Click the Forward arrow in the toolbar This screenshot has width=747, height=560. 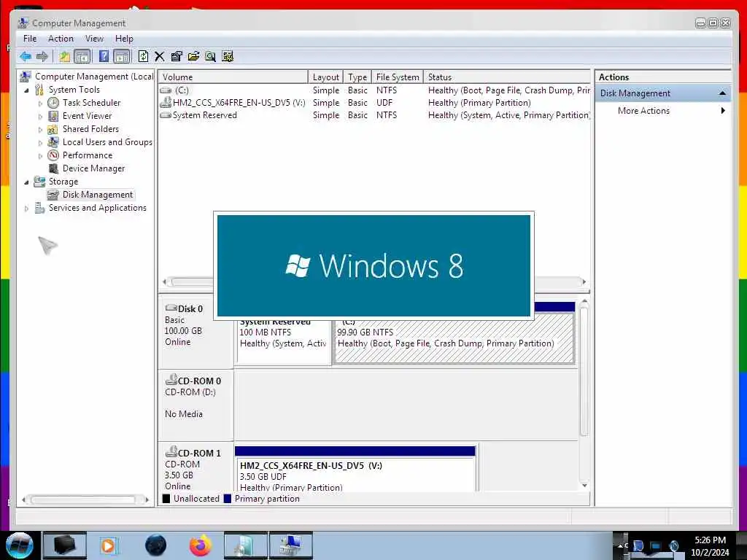42,57
